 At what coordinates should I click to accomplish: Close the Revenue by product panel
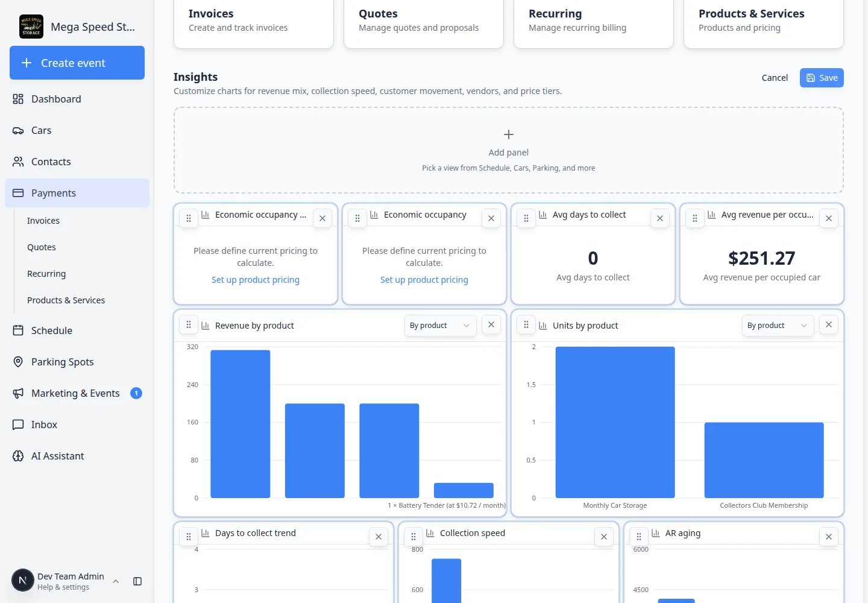point(491,325)
